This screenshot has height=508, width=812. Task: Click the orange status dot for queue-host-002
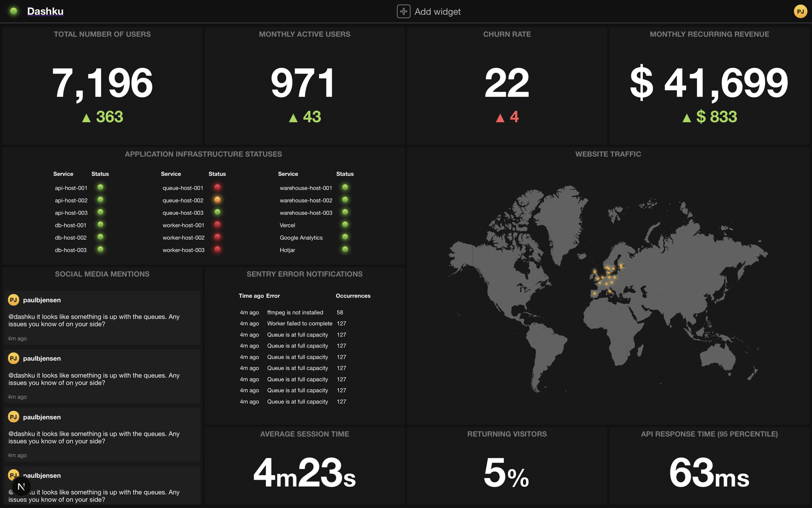coord(217,200)
